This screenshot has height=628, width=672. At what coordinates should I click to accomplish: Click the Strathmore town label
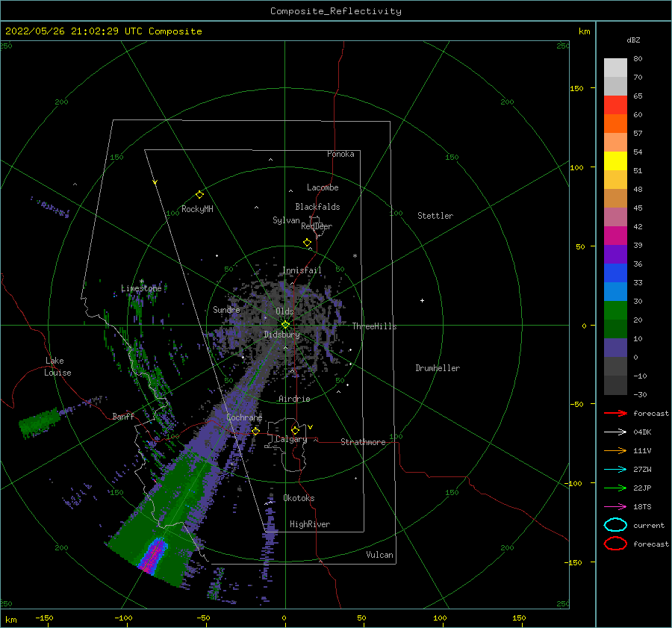[363, 442]
